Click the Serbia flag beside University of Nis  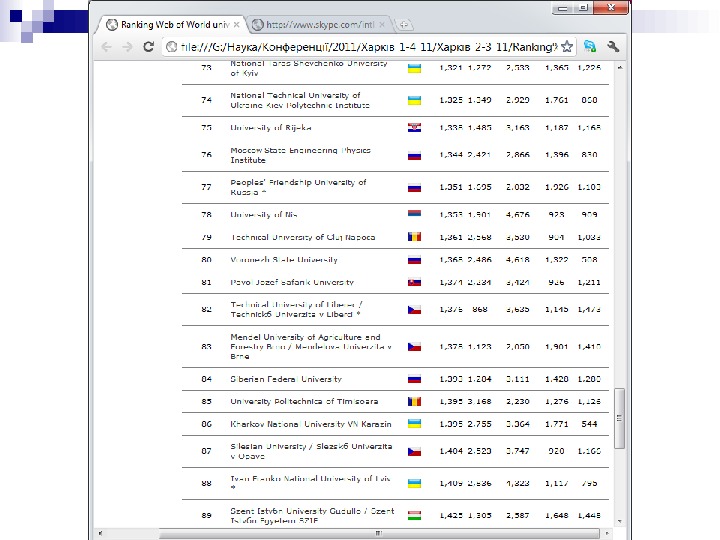point(414,214)
